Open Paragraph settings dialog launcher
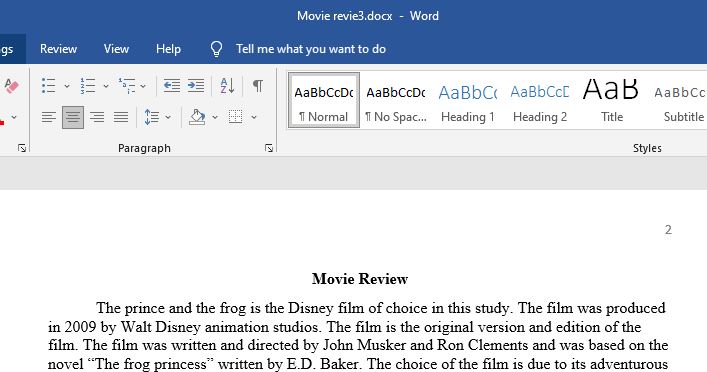The height and width of the screenshot is (372, 707). tap(269, 148)
